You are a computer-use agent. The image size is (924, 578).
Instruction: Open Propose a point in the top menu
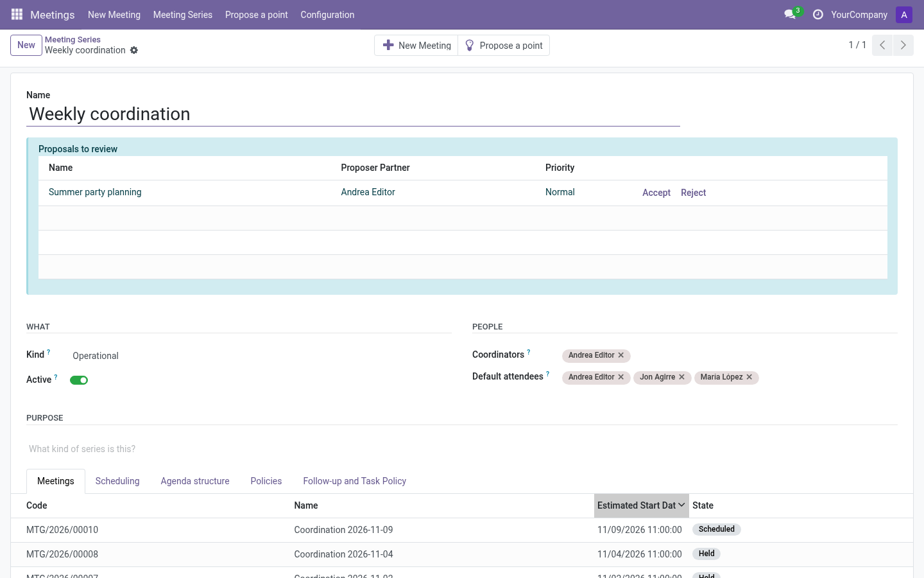257,15
